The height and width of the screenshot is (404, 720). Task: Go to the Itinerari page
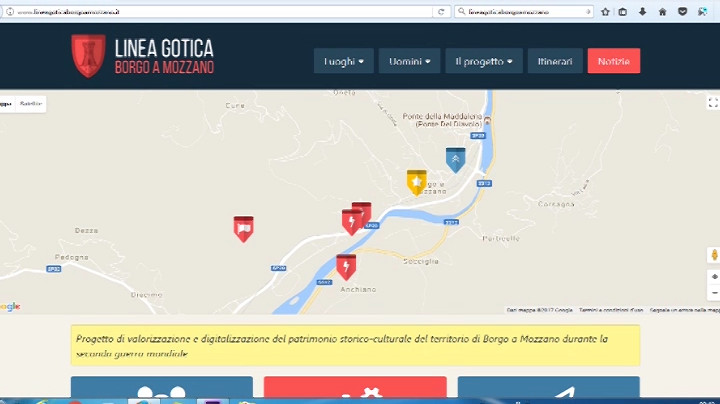click(555, 61)
